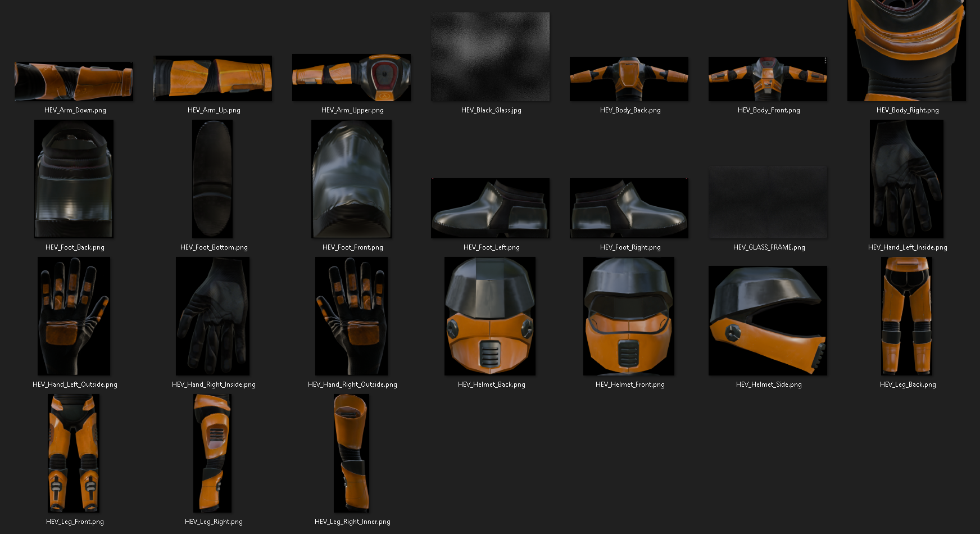Choose the HEV_Foot_Bottom.png image
The height and width of the screenshot is (534, 980).
point(213,179)
